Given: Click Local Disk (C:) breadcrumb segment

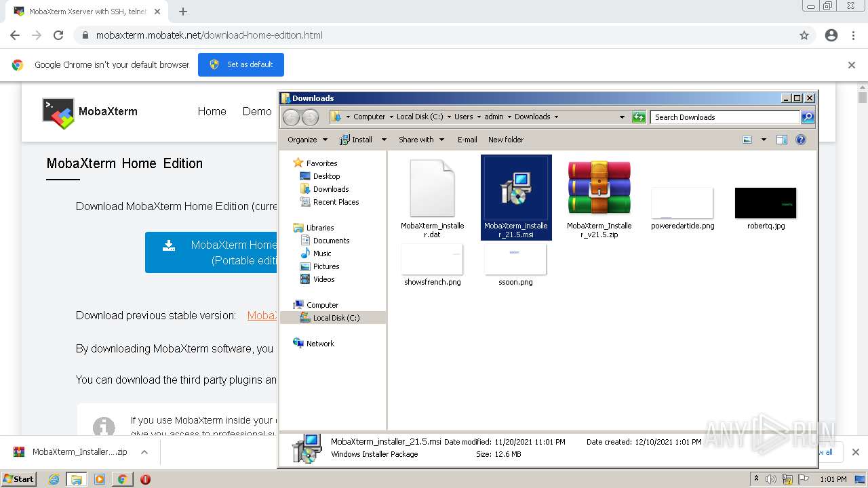Looking at the screenshot, I should (x=420, y=117).
